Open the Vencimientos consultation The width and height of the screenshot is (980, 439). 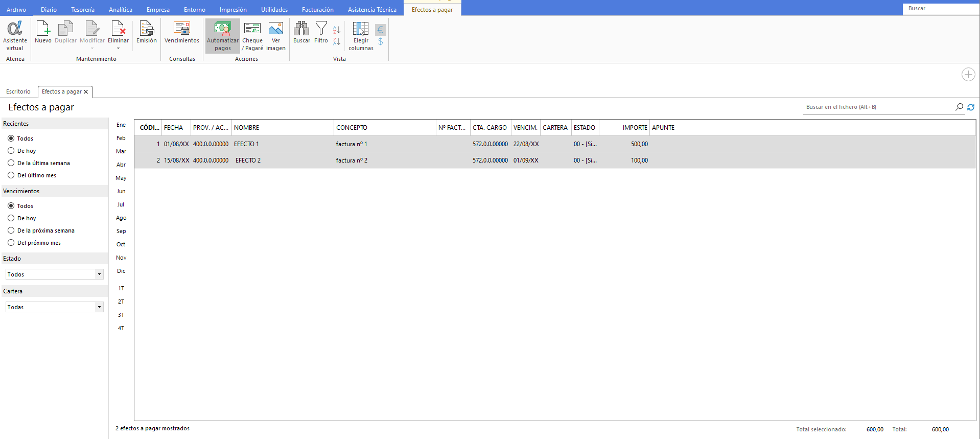[x=182, y=32]
